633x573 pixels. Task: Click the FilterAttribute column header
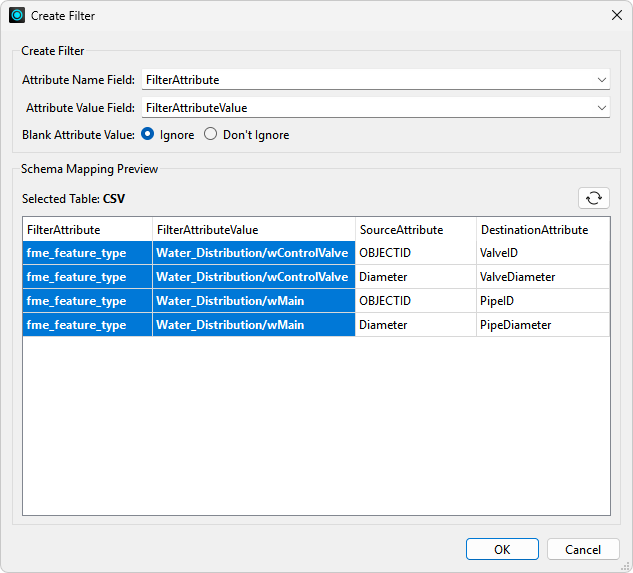[x=87, y=229]
